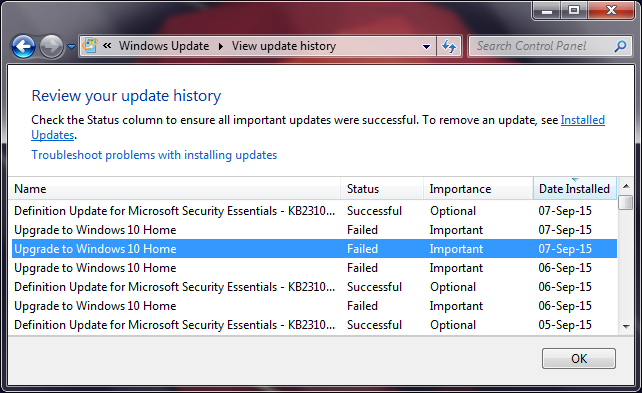Click the blue Back arrow button
Image resolution: width=642 pixels, height=393 pixels.
click(x=23, y=46)
